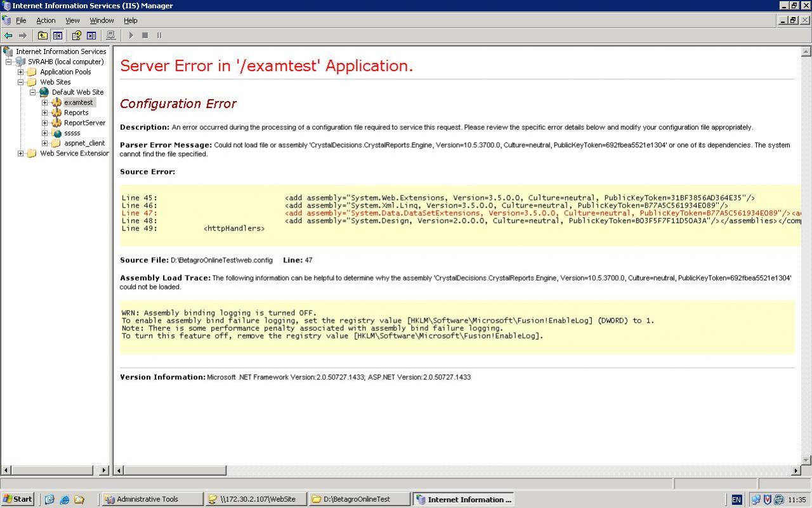Click the content pane horizontal scrollbar thumb
Viewport: 812px width, 508px height.
point(174,471)
